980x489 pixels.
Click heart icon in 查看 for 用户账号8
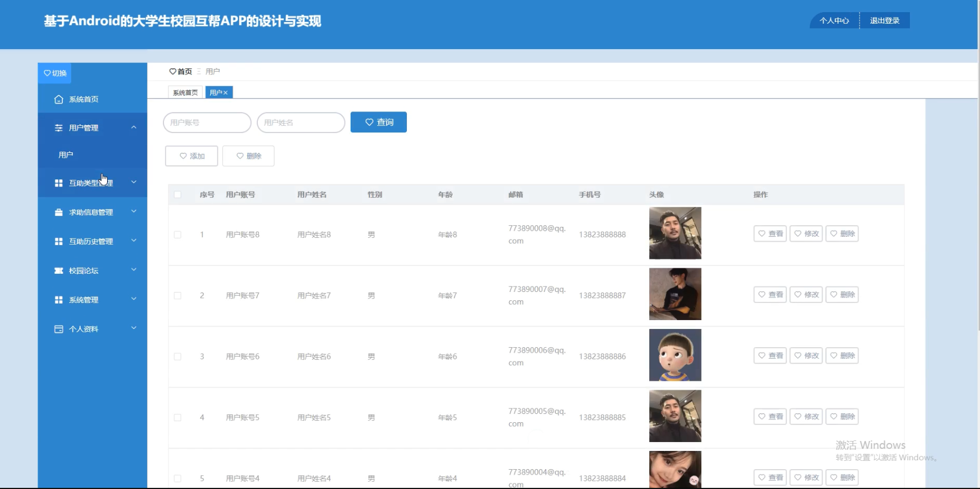tap(762, 233)
